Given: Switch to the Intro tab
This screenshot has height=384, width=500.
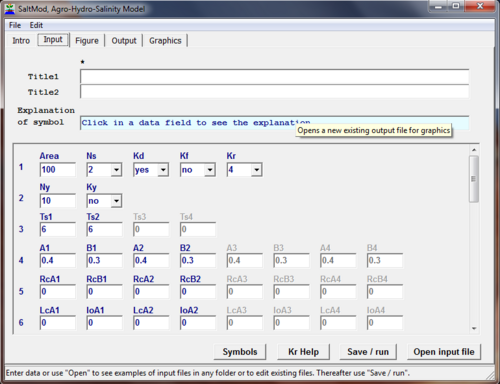Looking at the screenshot, I should pos(21,41).
